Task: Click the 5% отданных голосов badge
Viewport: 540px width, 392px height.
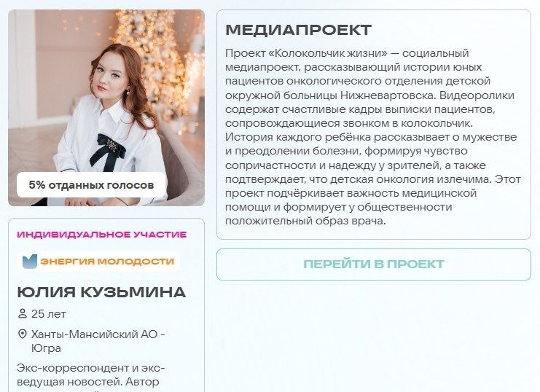Action: click(x=91, y=185)
